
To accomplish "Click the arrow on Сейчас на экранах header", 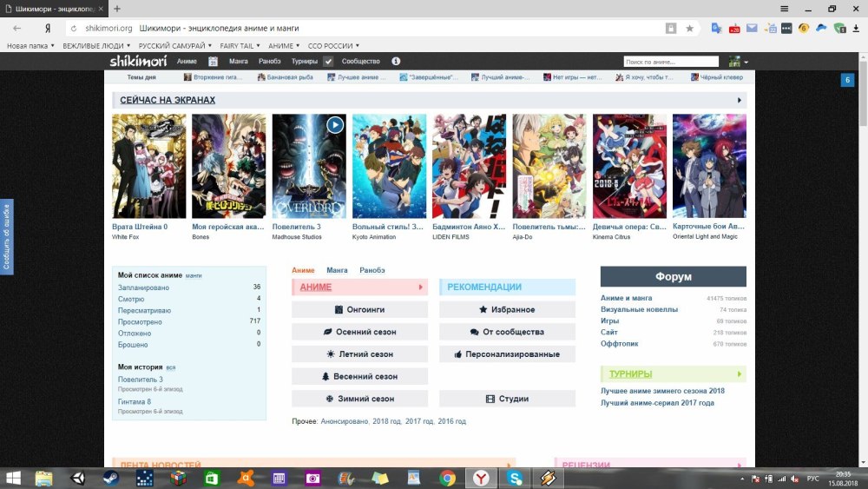I will pos(739,100).
